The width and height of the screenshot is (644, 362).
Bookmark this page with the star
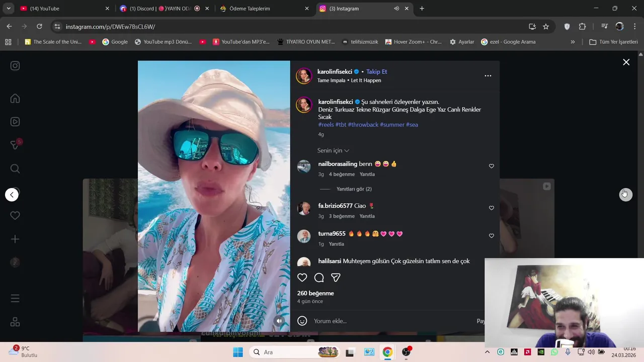tap(546, 27)
